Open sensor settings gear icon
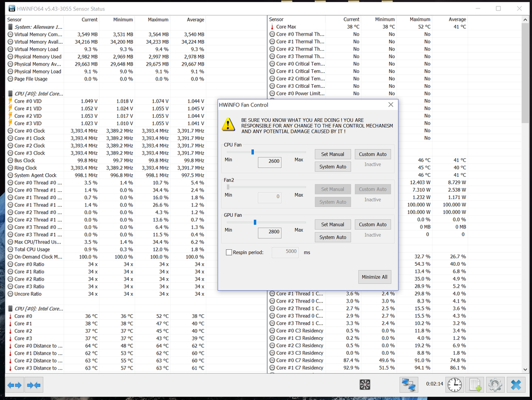The height and width of the screenshot is (400, 532). coord(495,384)
